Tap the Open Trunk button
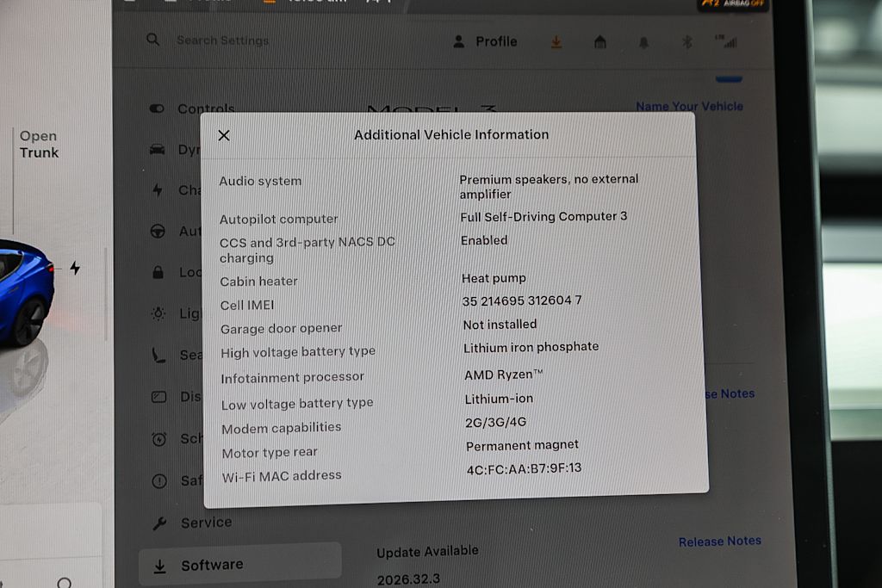 [x=39, y=145]
